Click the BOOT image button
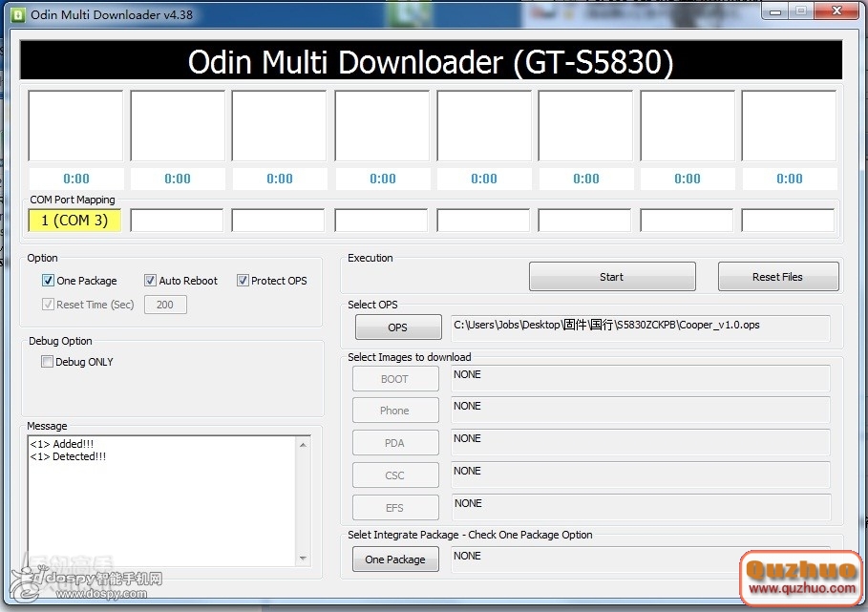This screenshot has height=612, width=868. tap(394, 378)
